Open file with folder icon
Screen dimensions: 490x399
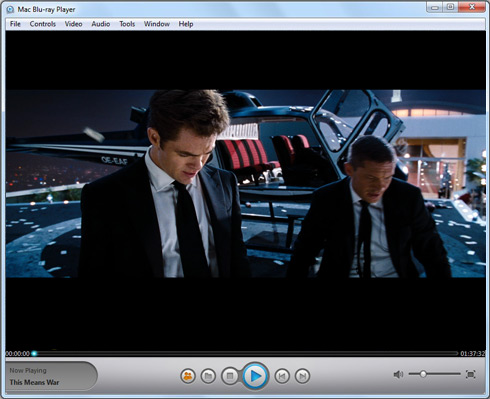(x=208, y=376)
